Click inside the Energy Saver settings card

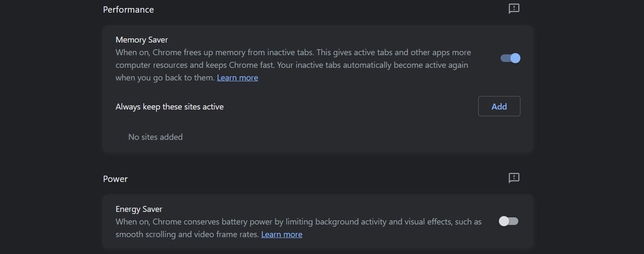(318, 221)
